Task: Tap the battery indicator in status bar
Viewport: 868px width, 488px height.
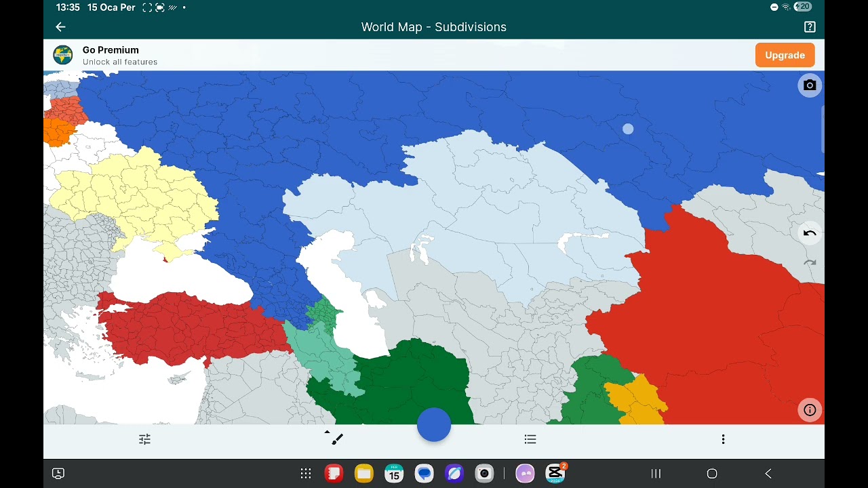Action: click(802, 7)
